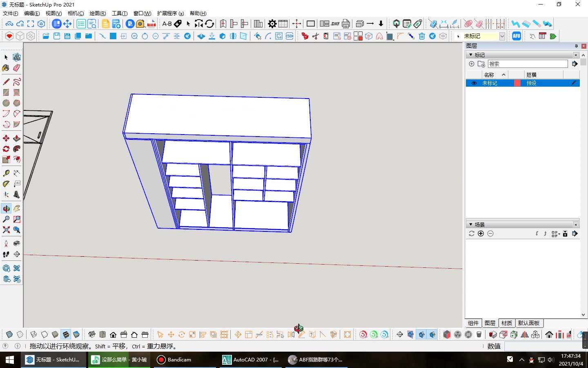Screen dimensions: 588x368
Task: Select the arrow Select tool in left toolbar
Action: 6,57
